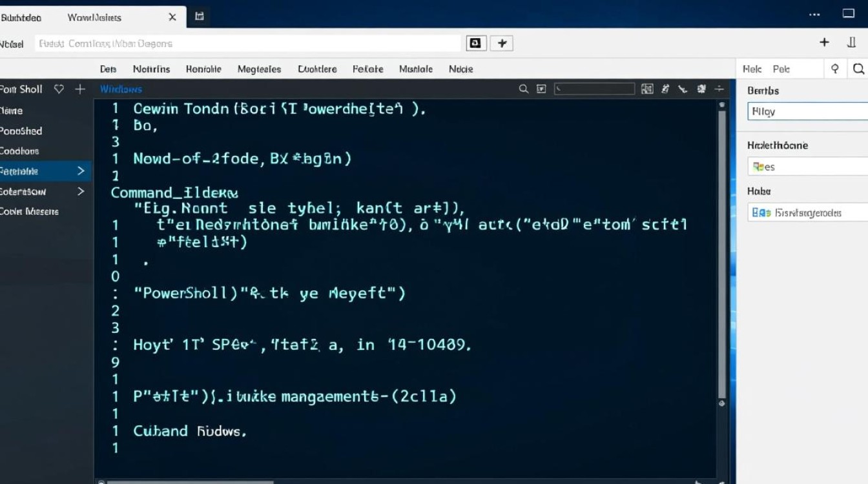Expand the highlighted sidebar item's chevron
The image size is (868, 484).
click(x=81, y=171)
